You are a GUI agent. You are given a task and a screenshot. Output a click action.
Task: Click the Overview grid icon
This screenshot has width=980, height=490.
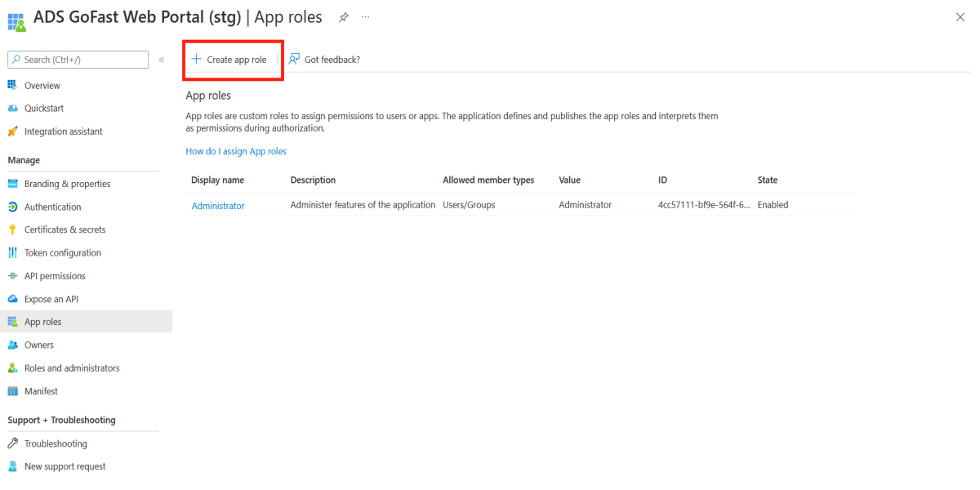pos(12,85)
